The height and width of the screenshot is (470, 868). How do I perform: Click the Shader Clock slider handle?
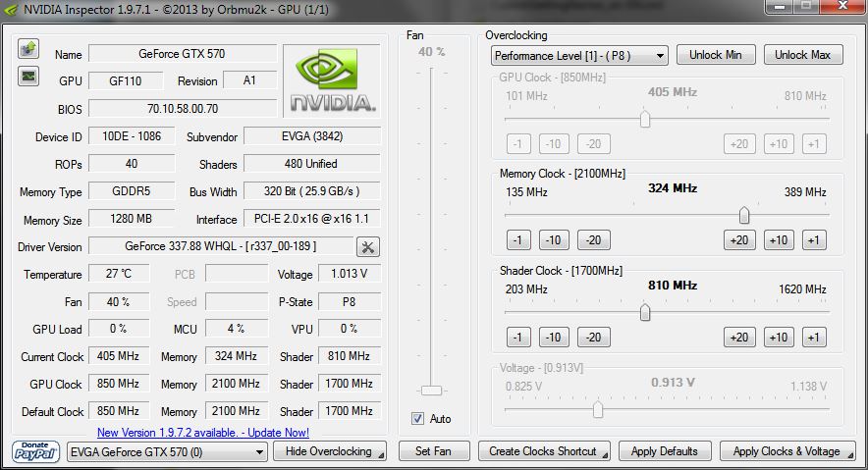click(x=645, y=312)
